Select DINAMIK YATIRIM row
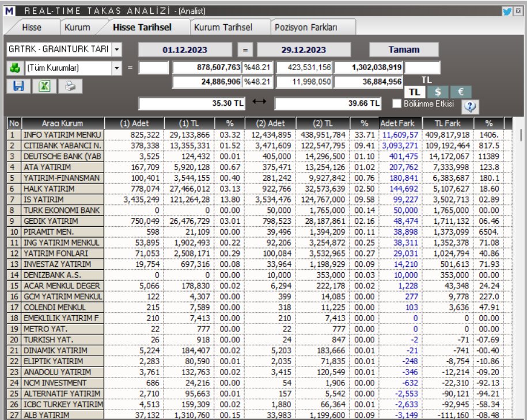Image resolution: width=527 pixels, height=420 pixels. pos(259,350)
